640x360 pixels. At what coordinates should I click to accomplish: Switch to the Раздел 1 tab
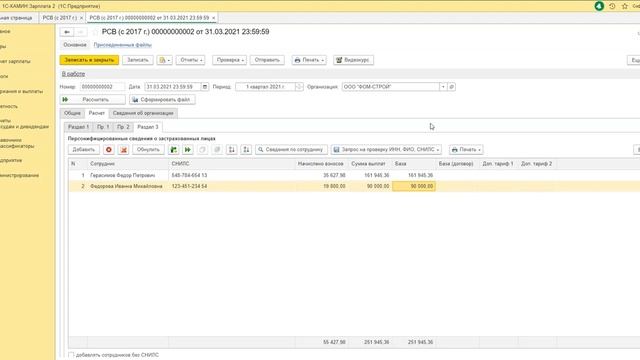coord(78,127)
